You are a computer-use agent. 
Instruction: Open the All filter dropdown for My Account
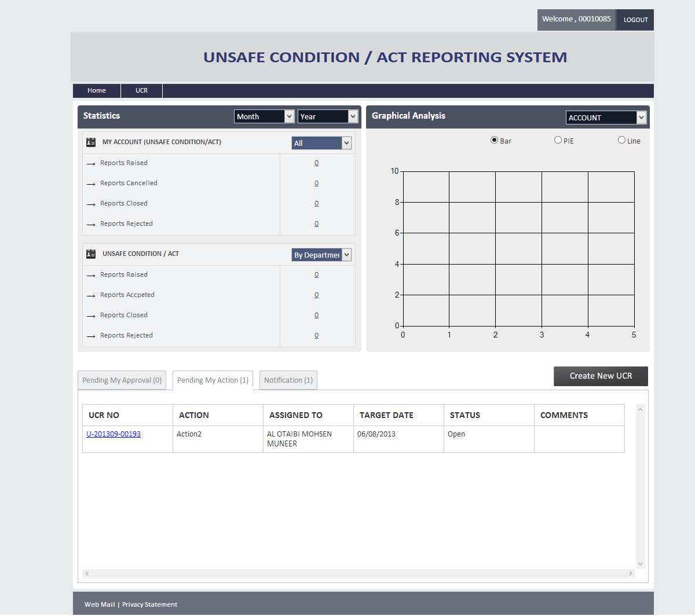321,143
